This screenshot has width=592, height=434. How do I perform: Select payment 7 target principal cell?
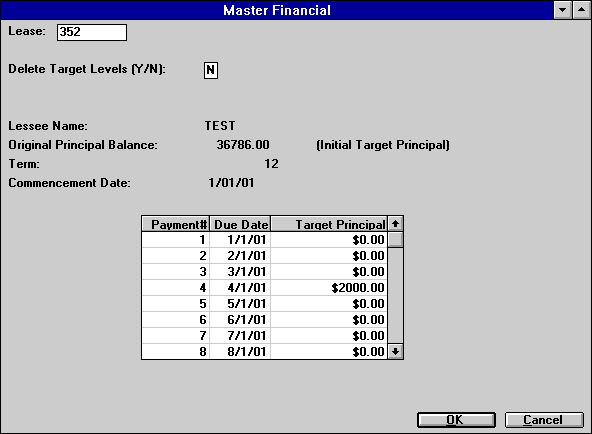coord(329,336)
